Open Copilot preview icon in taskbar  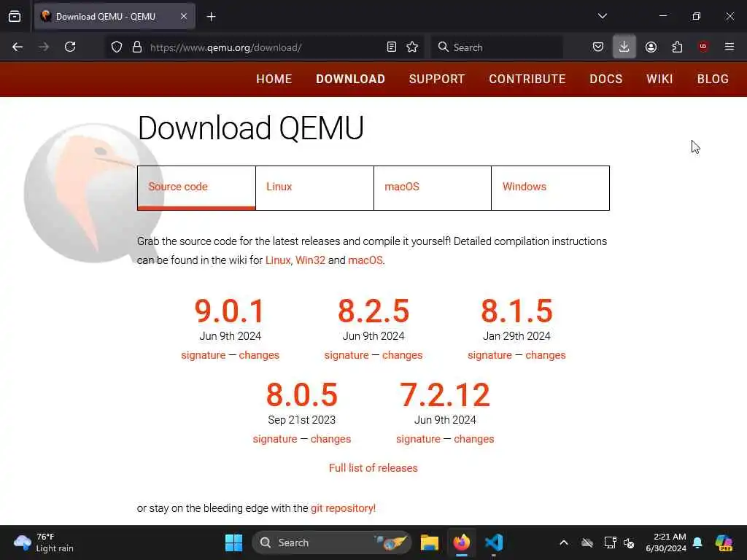tap(724, 542)
